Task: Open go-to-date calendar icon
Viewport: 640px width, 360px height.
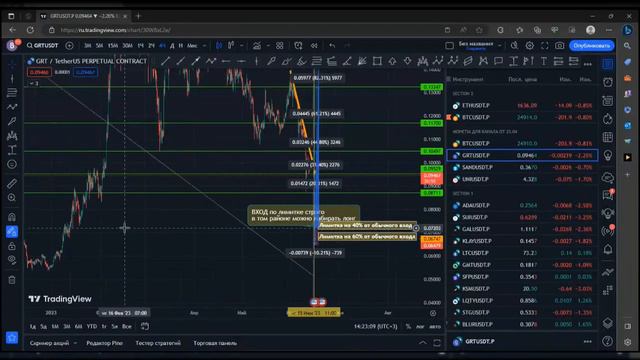Action: [144, 326]
